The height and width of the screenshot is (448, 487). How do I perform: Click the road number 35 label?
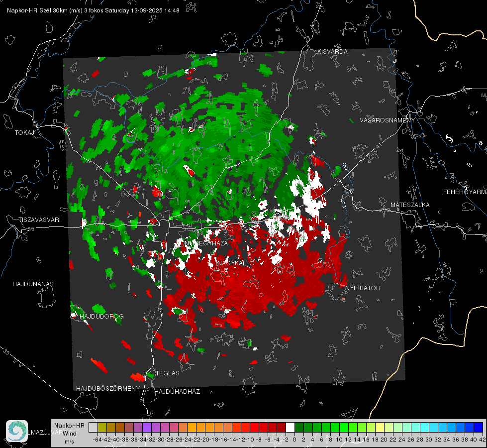(x=6, y=352)
